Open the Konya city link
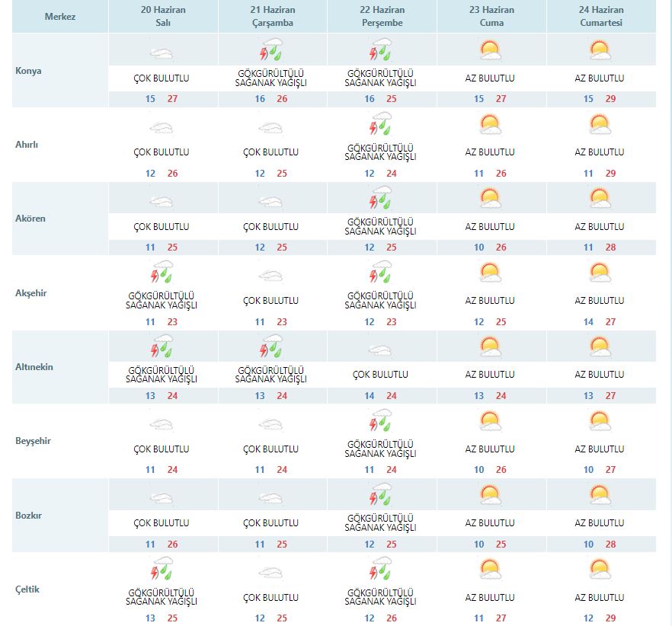Screen dimensions: 672x626 click(27, 70)
